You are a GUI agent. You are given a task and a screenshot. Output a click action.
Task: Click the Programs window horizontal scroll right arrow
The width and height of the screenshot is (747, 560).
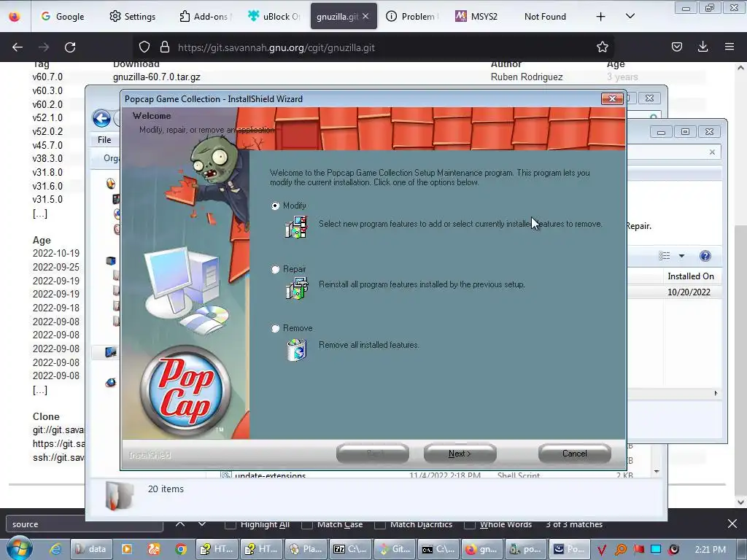(x=716, y=393)
